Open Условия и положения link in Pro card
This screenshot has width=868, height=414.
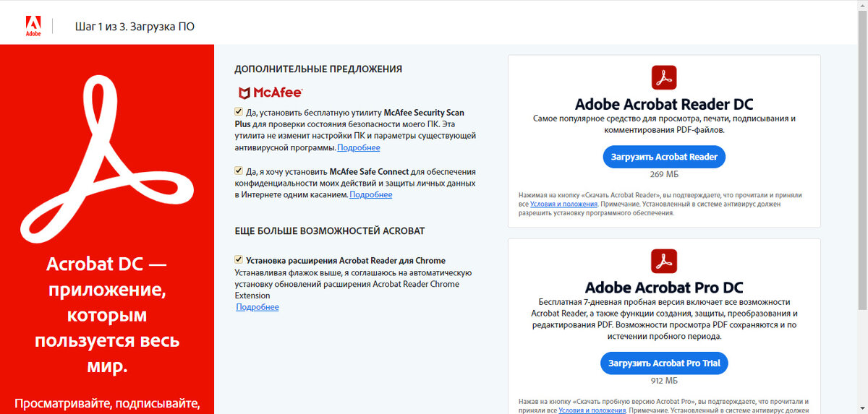pyautogui.click(x=592, y=410)
